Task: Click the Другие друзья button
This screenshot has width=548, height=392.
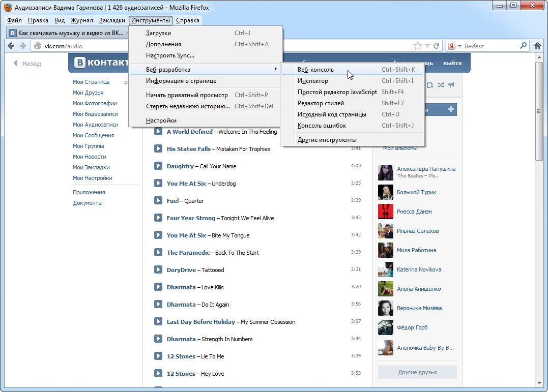Action: [x=417, y=372]
